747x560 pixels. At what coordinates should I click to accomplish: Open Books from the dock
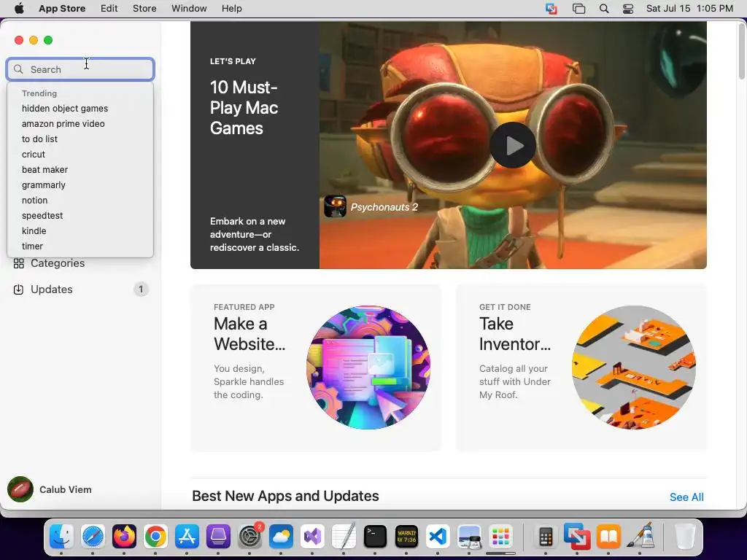coord(609,537)
